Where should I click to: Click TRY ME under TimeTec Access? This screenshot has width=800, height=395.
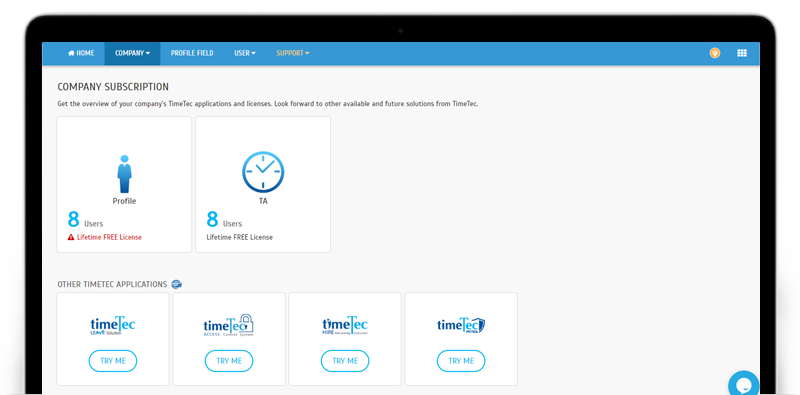[229, 361]
